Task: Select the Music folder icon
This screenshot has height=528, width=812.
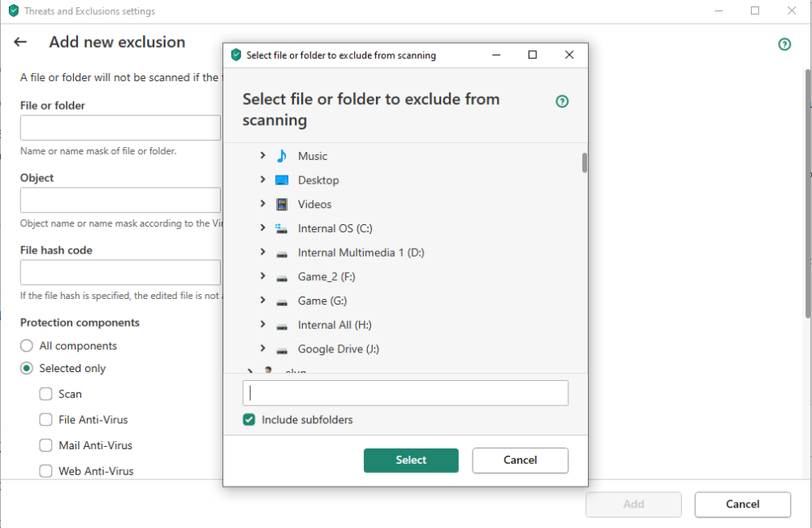Action: coord(282,156)
